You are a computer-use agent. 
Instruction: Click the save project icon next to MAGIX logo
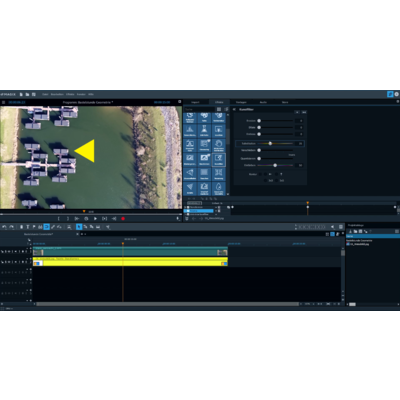click(34, 94)
